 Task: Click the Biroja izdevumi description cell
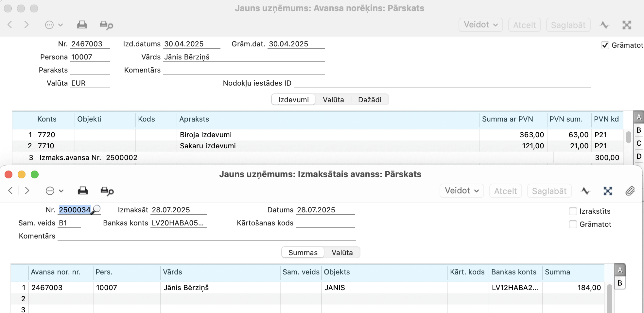[x=328, y=135]
